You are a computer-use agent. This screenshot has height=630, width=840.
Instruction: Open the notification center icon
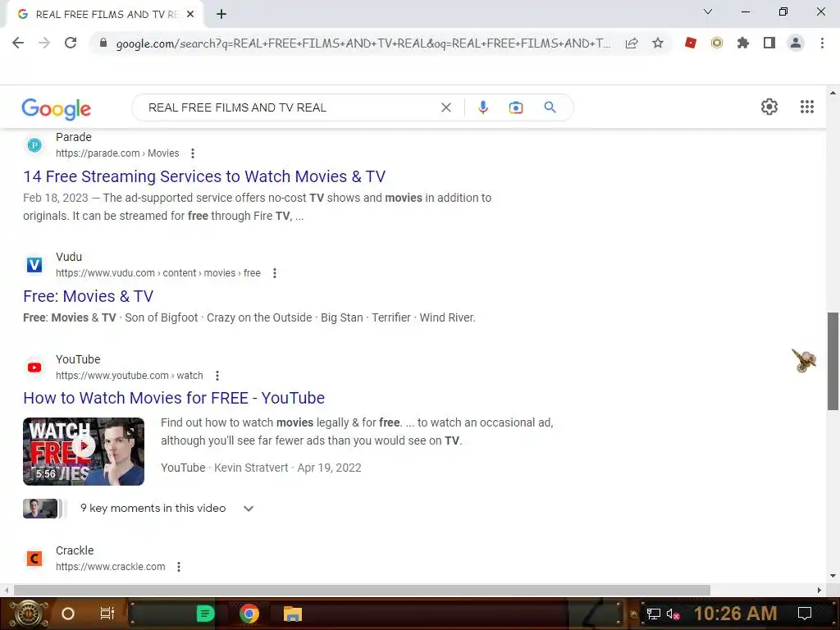805,614
